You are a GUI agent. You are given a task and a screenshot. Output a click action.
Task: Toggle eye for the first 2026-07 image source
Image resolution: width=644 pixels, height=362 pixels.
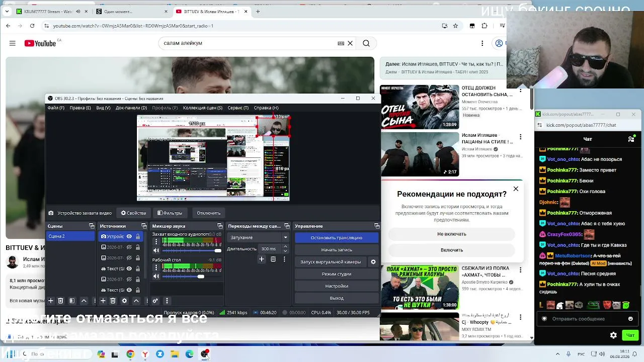pos(129,247)
